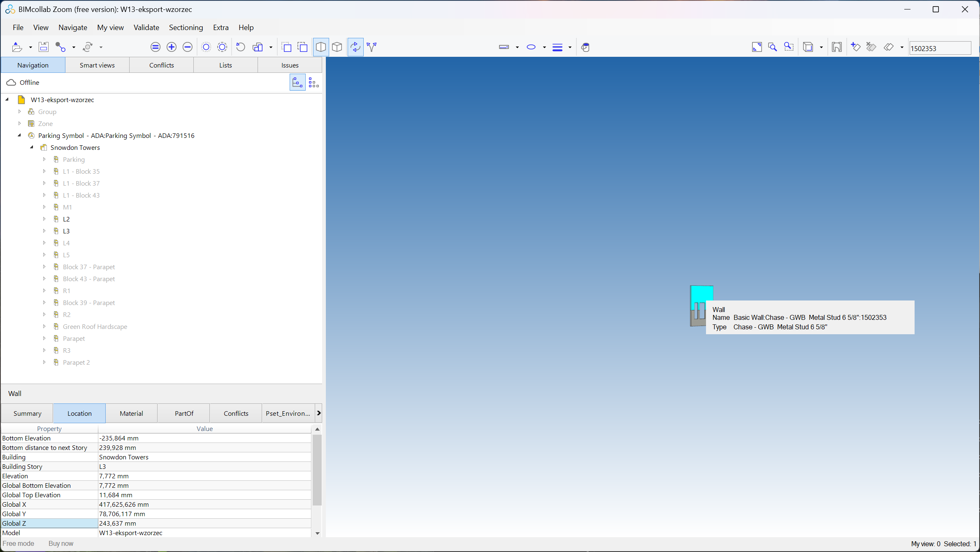Screen dimensions: 980x552
Task: Click the zoom extents arrows icon
Action: tap(757, 47)
